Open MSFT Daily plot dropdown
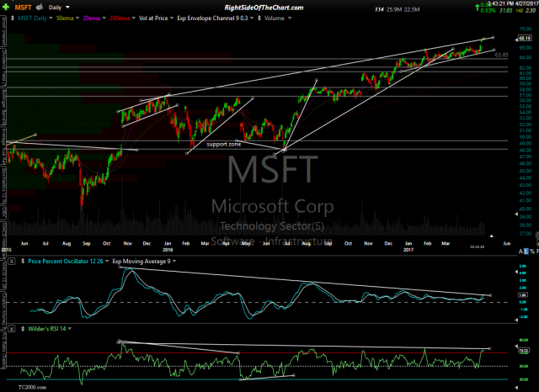The width and height of the screenshot is (539, 392). [x=51, y=19]
